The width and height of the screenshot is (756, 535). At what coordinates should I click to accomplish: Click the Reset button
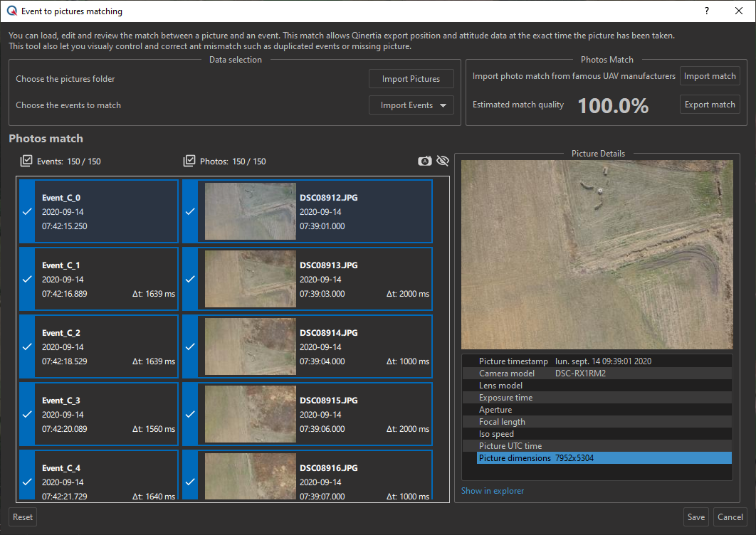23,517
